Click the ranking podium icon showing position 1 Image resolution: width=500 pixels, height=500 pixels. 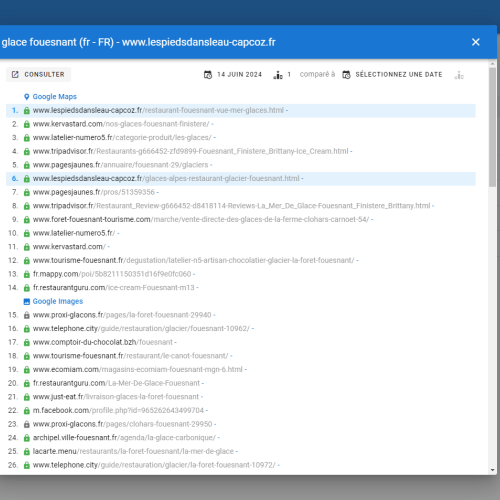278,75
